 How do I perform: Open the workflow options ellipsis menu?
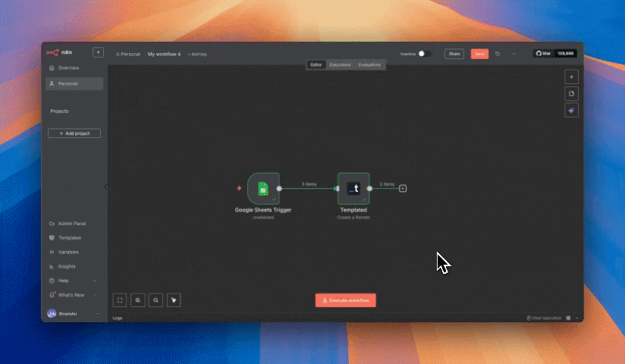(514, 54)
